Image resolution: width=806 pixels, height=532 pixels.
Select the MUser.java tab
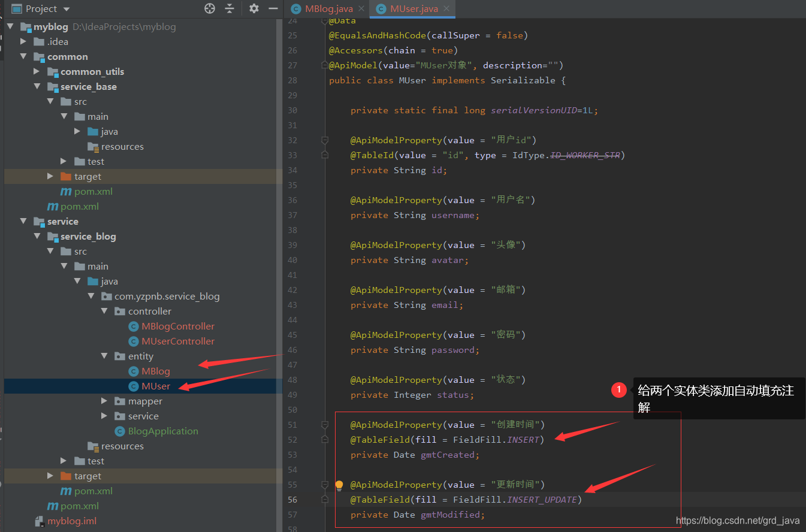[413, 9]
